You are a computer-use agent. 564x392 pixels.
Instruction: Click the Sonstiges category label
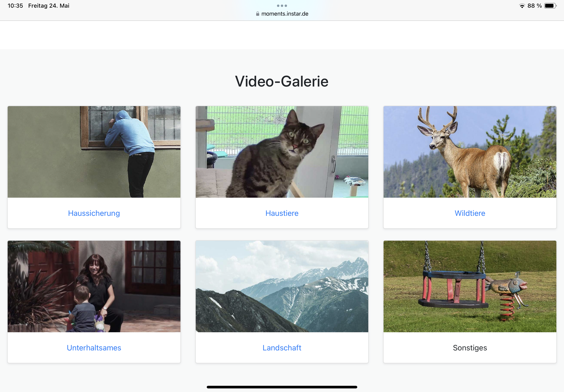(x=470, y=348)
